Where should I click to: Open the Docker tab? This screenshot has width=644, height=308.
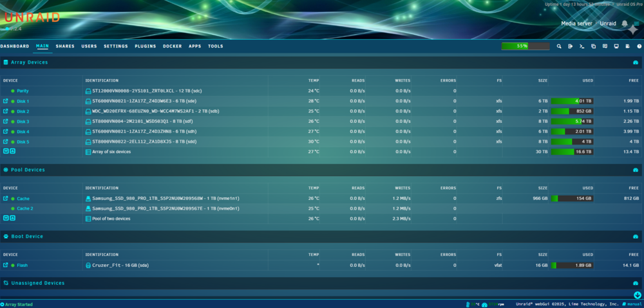pyautogui.click(x=173, y=46)
